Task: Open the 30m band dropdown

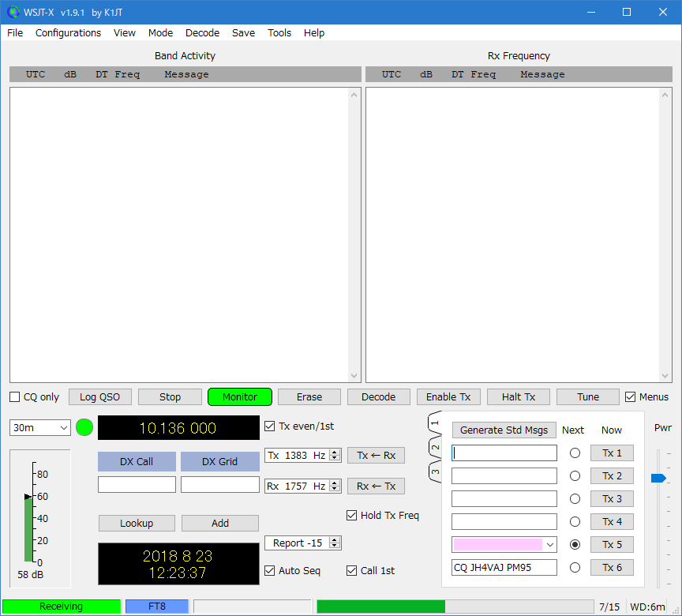Action: pyautogui.click(x=40, y=427)
